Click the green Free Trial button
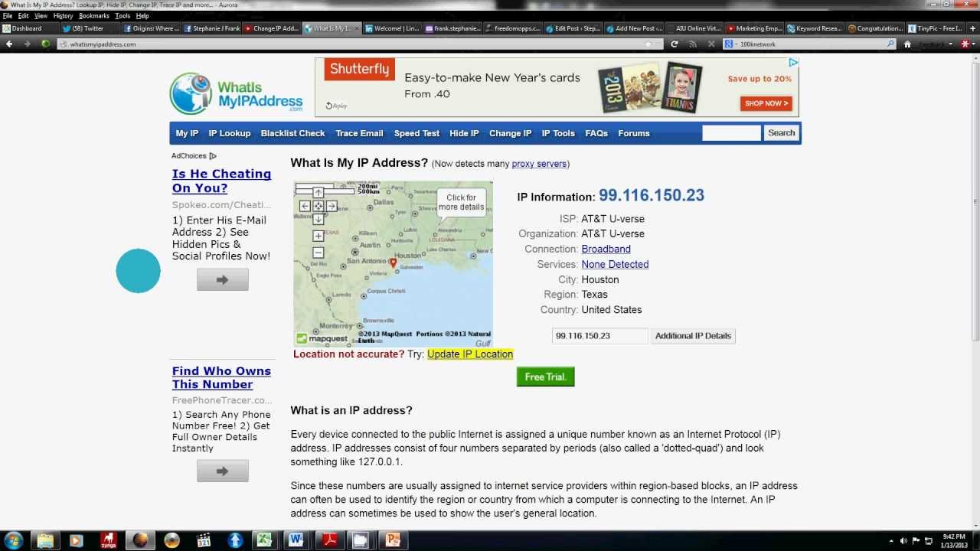The width and height of the screenshot is (980, 551). (x=545, y=377)
